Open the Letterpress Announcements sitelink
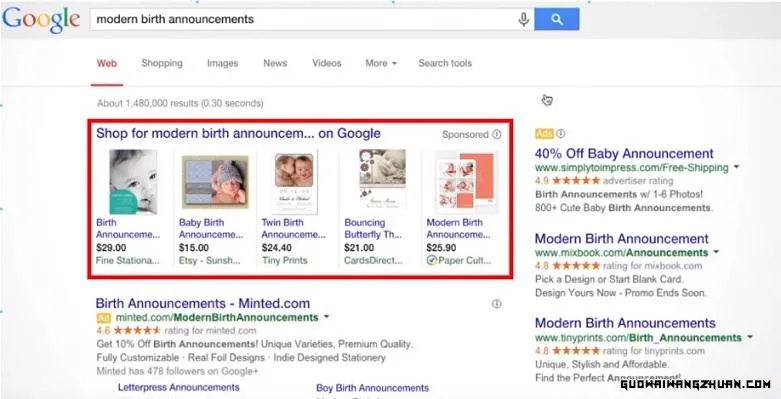Screen dimensions: 781x399 tap(179, 387)
